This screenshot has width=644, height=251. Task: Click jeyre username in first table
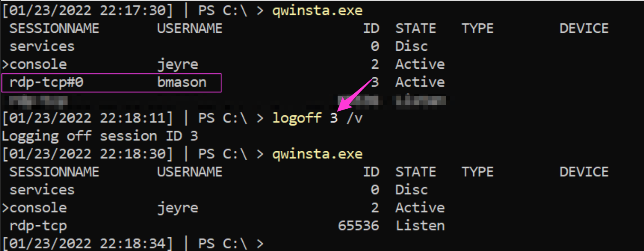click(x=178, y=65)
